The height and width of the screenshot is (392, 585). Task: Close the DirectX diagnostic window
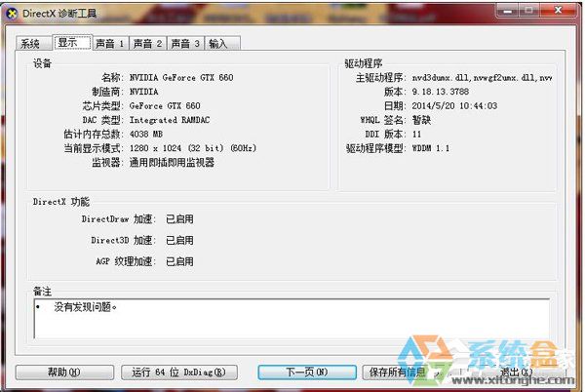click(558, 11)
